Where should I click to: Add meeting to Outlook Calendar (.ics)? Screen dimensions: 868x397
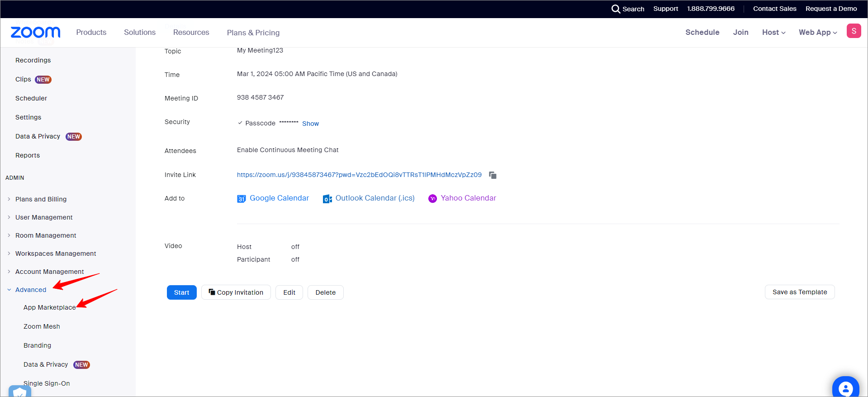click(x=375, y=198)
